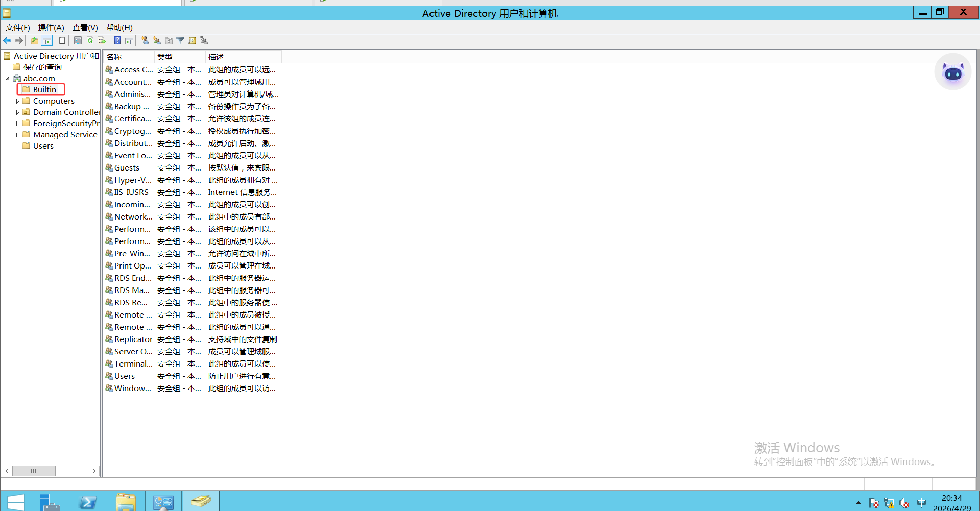980x511 pixels.
Task: Expand the Computers container
Action: pyautogui.click(x=17, y=101)
